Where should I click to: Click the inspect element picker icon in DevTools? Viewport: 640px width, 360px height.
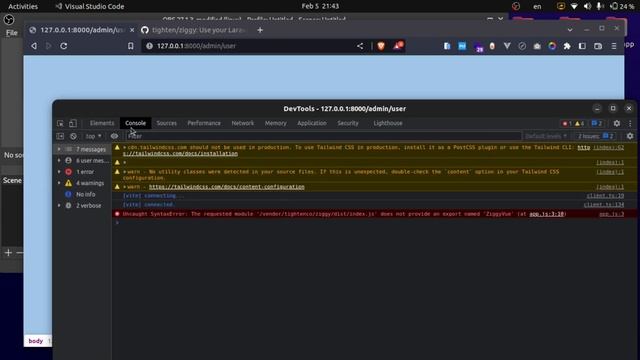pos(60,123)
